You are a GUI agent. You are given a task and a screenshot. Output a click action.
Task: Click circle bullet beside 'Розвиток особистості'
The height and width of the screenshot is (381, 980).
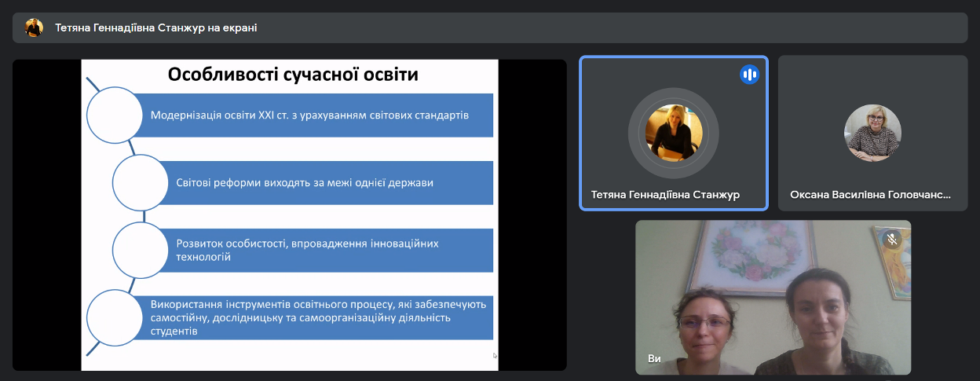coord(141,251)
